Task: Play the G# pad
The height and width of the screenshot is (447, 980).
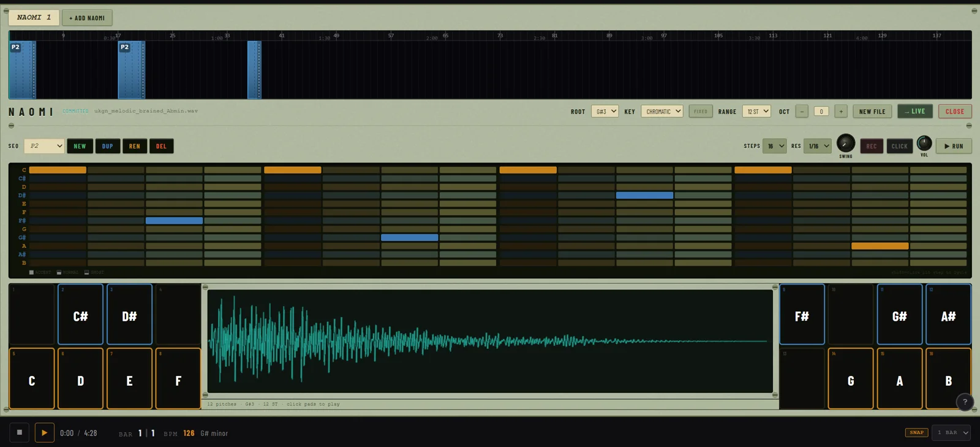Action: pos(899,314)
